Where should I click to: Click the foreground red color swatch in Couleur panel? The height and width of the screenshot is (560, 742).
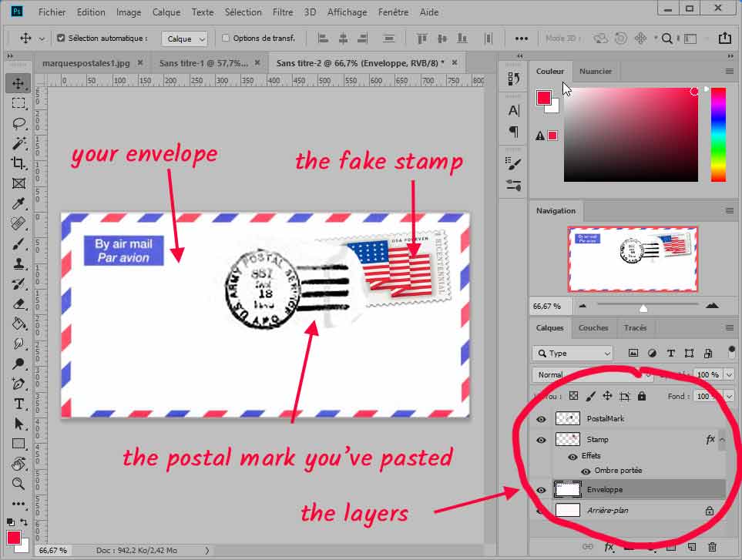544,97
